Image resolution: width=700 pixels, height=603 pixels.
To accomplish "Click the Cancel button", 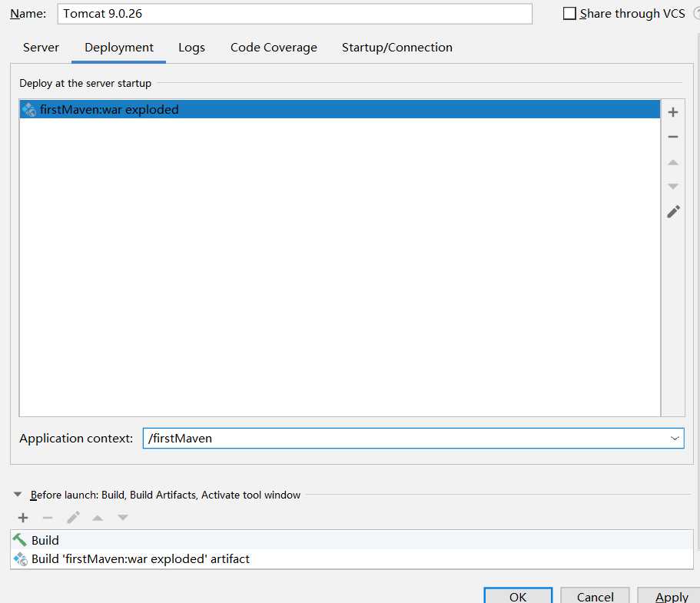I will pos(595,596).
